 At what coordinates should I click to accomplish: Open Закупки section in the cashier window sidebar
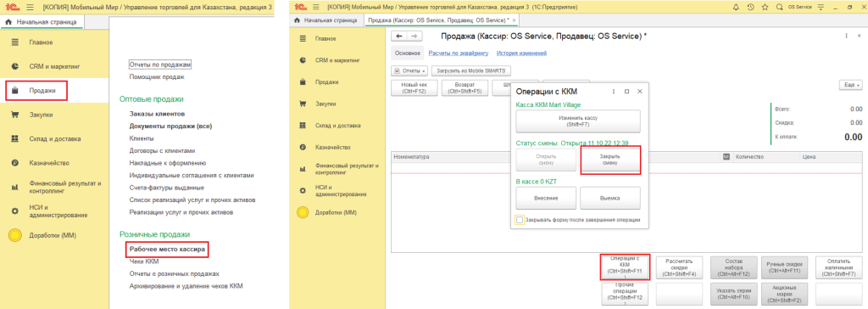325,104
